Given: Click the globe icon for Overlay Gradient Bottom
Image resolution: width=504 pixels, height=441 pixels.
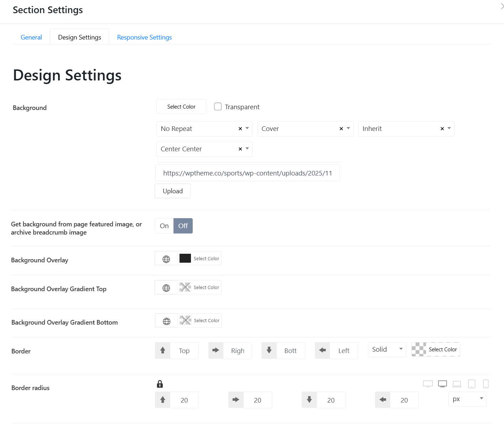Looking at the screenshot, I should tap(166, 321).
